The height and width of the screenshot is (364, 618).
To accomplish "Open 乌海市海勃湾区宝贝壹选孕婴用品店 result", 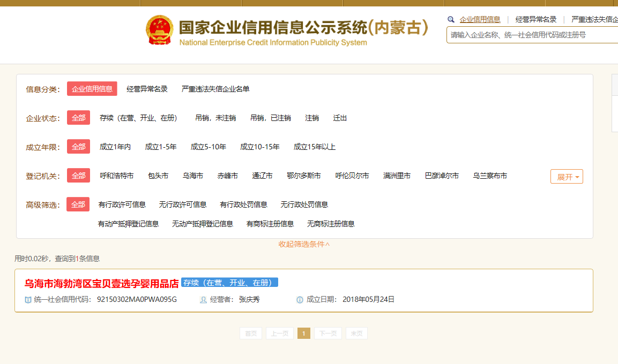I will coord(102,283).
